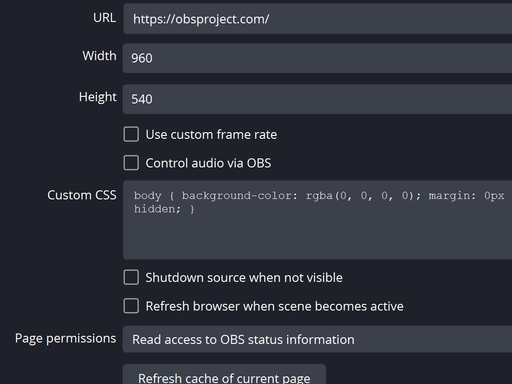
Task: Click the URL field containing https://obsproject.com/
Action: pyautogui.click(x=318, y=19)
